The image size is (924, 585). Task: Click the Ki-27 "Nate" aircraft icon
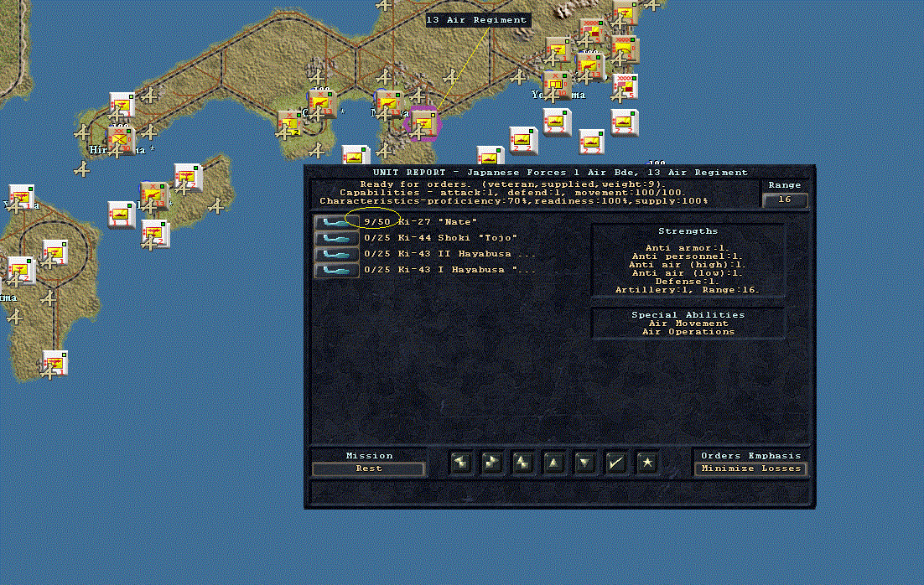pyautogui.click(x=337, y=222)
